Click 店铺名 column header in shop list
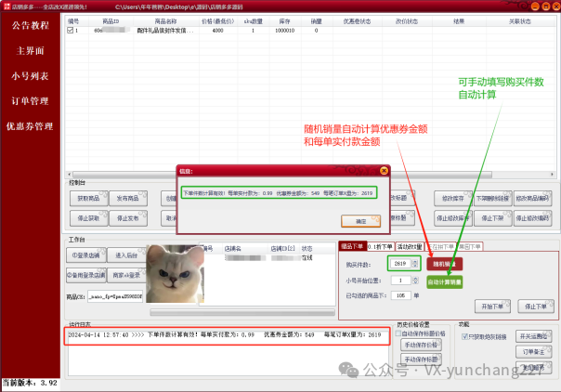The width and height of the screenshot is (561, 392). pos(233,249)
